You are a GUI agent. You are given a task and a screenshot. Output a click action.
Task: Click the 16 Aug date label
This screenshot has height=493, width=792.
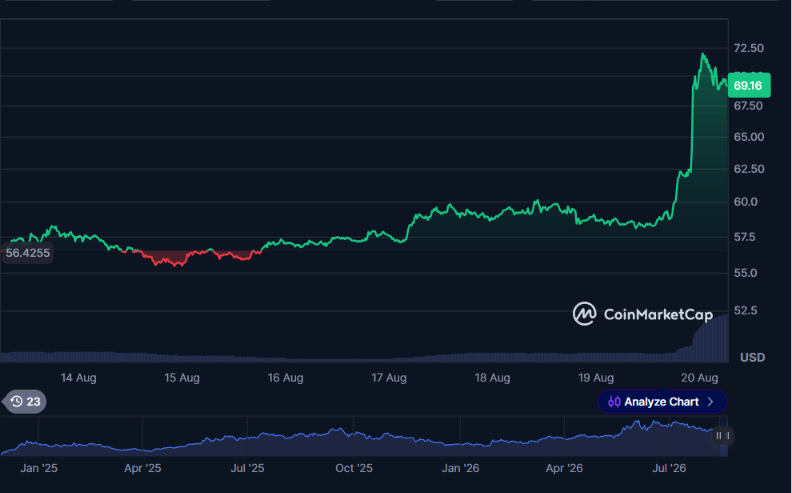tap(285, 378)
